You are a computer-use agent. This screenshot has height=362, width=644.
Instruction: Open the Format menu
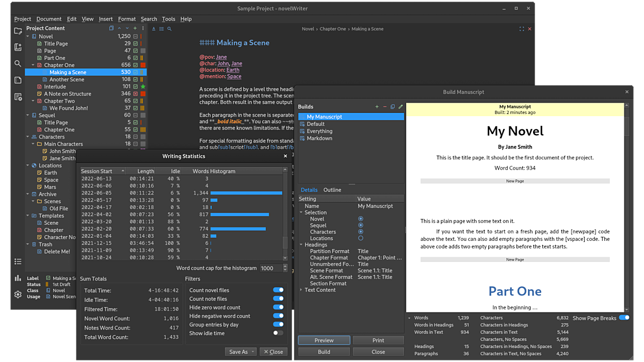[126, 19]
